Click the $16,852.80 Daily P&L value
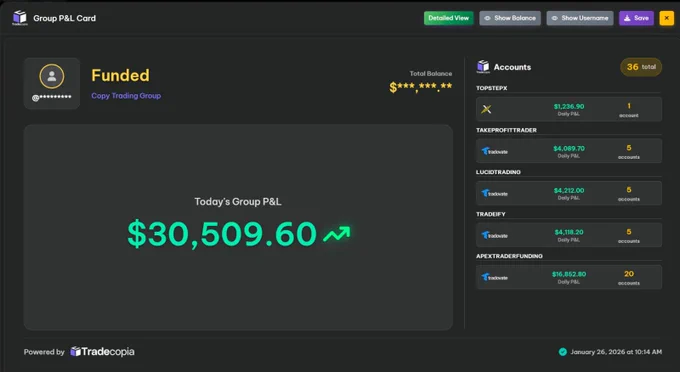Image resolution: width=680 pixels, height=372 pixels. (569, 274)
